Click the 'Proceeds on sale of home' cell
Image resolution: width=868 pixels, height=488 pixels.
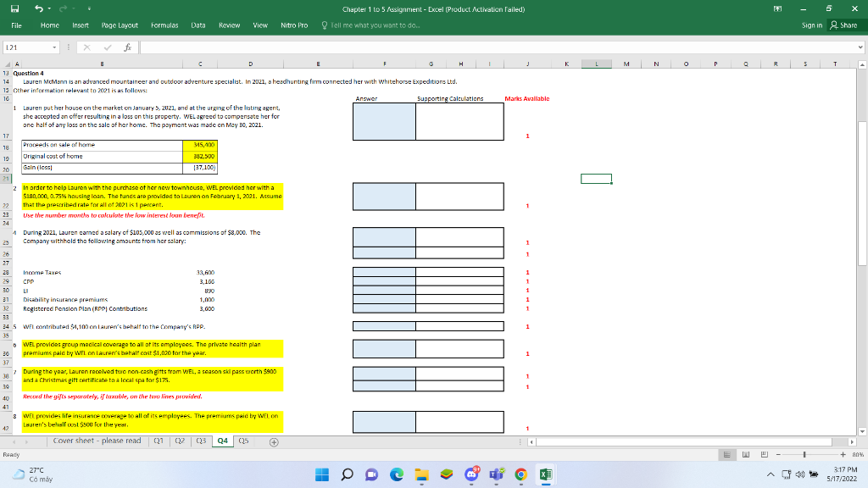[x=102, y=145]
